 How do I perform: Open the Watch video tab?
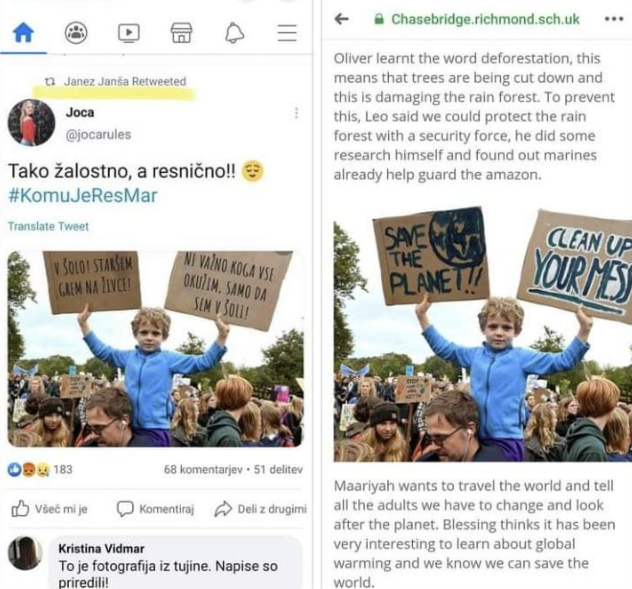tap(128, 33)
